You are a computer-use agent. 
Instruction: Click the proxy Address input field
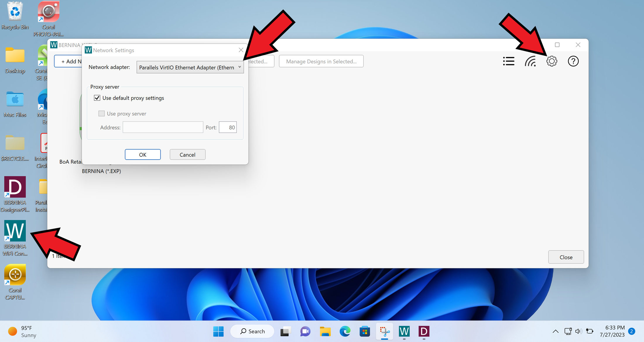click(163, 127)
